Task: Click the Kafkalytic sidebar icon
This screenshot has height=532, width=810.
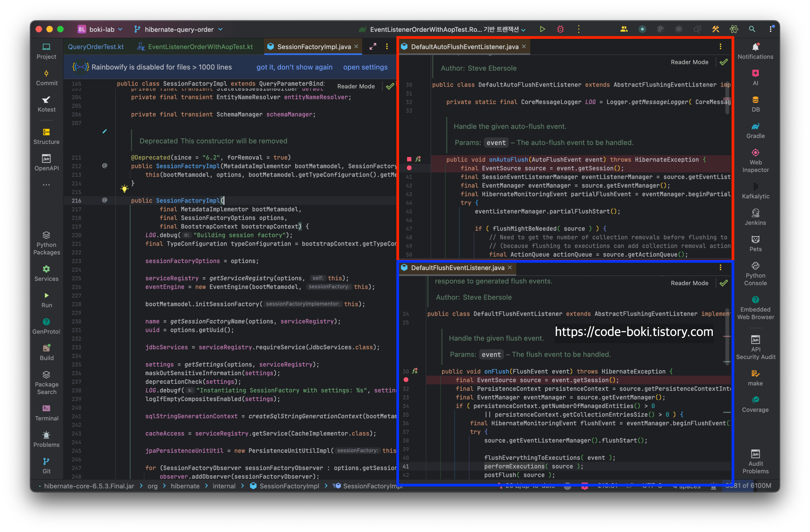Action: click(755, 191)
